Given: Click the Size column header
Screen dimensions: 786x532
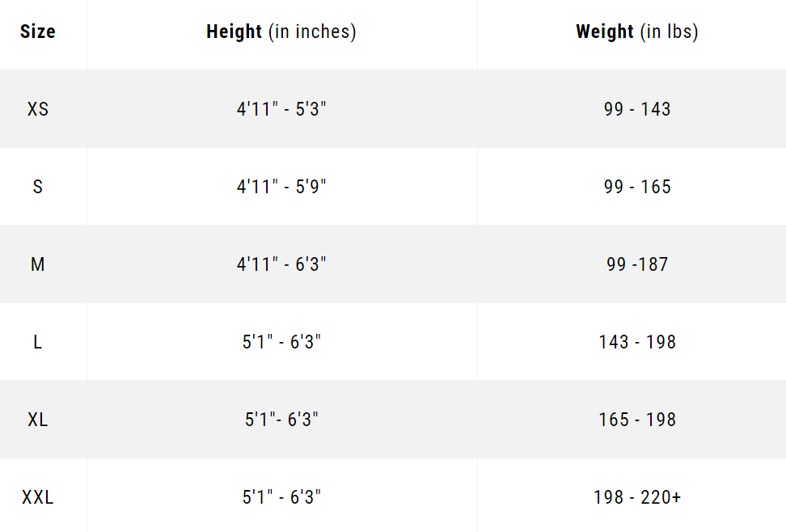Looking at the screenshot, I should [x=38, y=32].
